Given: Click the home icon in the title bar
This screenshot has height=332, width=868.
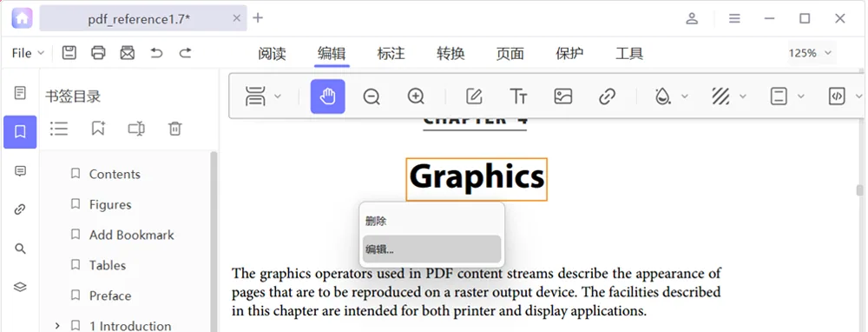Looking at the screenshot, I should point(22,18).
